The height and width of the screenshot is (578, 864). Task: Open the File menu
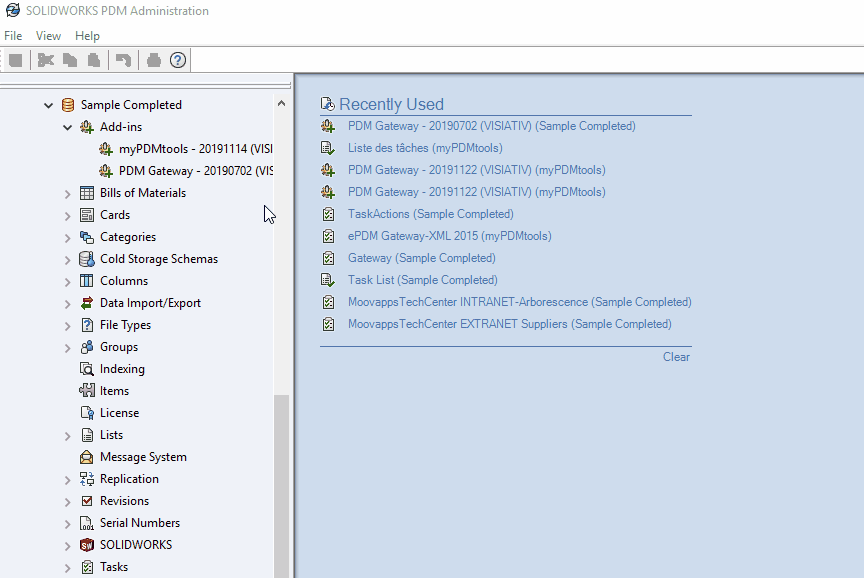[x=13, y=36]
